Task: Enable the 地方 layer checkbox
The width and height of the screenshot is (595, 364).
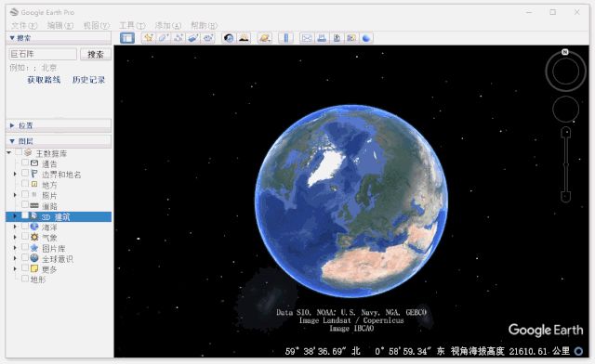Action: point(25,184)
